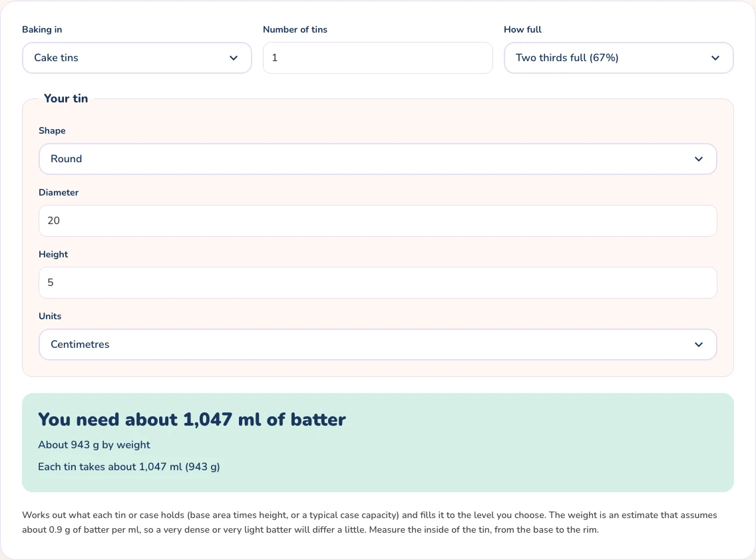Viewport: 756px width, 560px height.
Task: Open the How full dropdown
Action: point(619,58)
